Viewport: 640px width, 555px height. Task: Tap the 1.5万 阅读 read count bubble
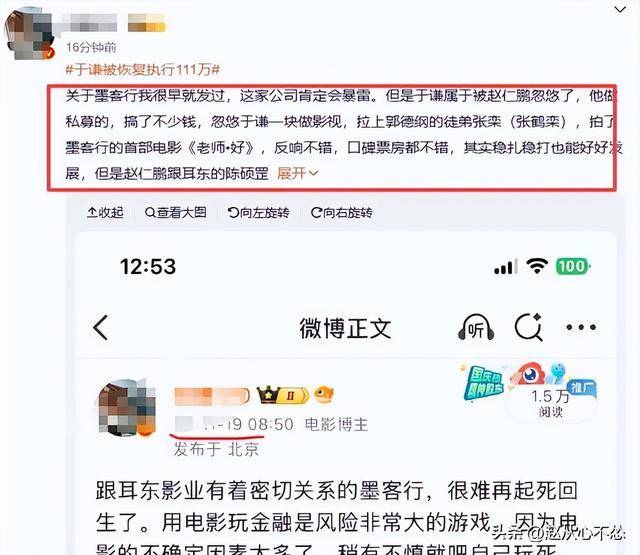point(550,404)
